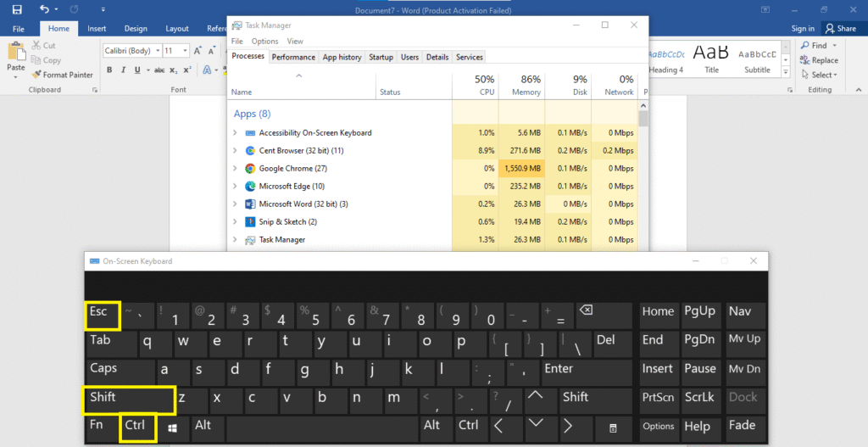Click the Windows logo key on keyboard

pos(172,428)
